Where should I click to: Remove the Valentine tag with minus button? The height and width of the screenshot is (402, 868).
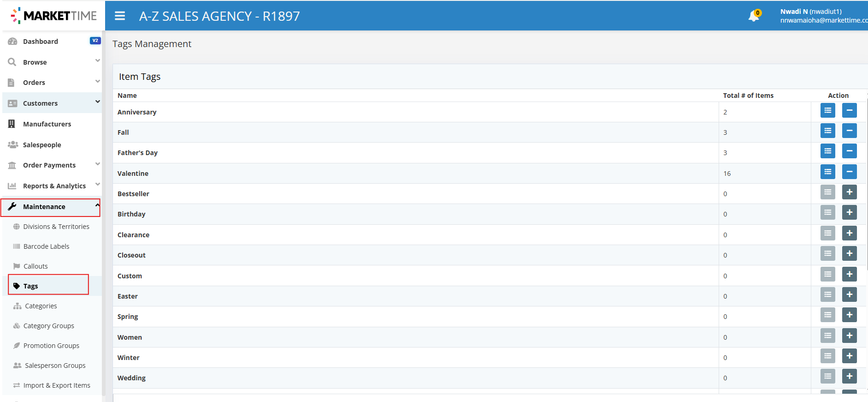(x=850, y=172)
